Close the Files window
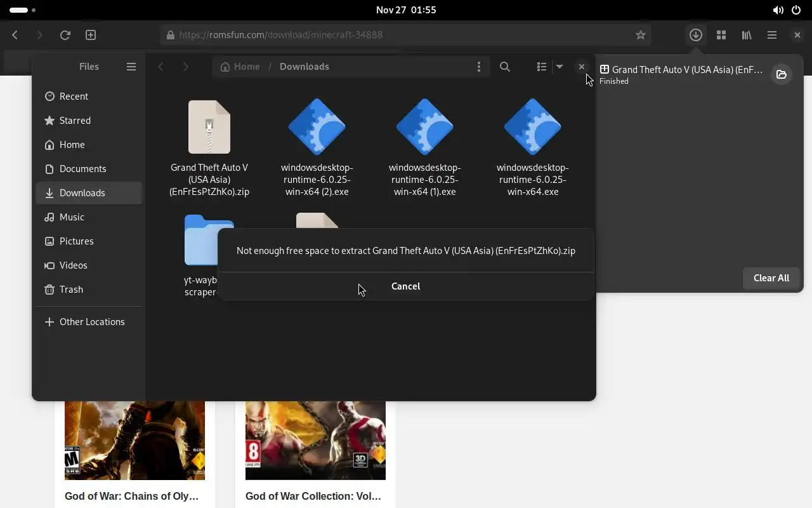The width and height of the screenshot is (812, 508). (582, 67)
